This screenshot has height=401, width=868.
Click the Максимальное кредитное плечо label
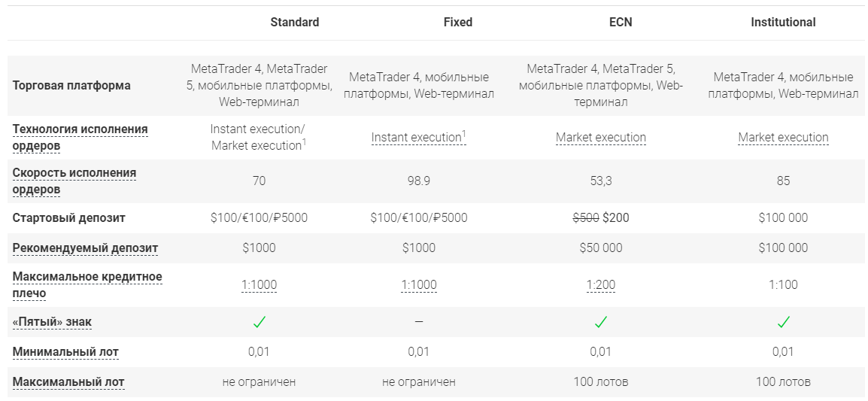click(x=86, y=284)
